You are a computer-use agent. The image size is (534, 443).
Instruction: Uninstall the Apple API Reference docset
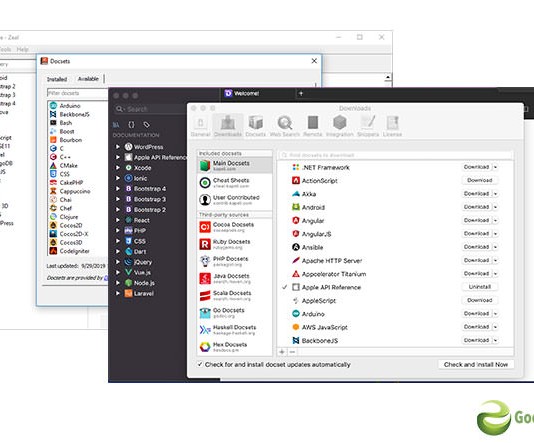tap(480, 287)
